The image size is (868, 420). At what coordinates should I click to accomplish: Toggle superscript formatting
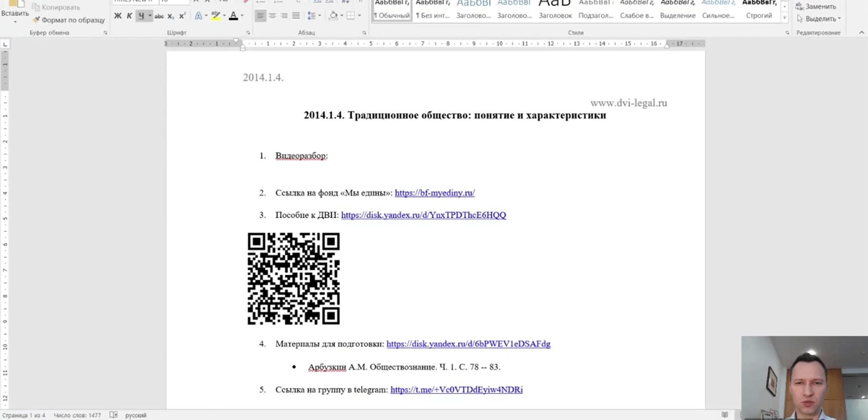(x=182, y=16)
